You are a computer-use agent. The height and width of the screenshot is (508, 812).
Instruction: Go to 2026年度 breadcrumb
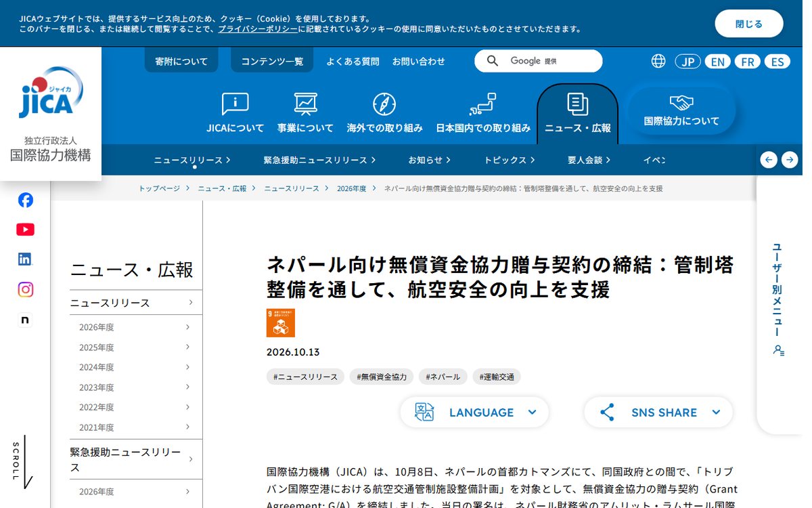(x=351, y=188)
